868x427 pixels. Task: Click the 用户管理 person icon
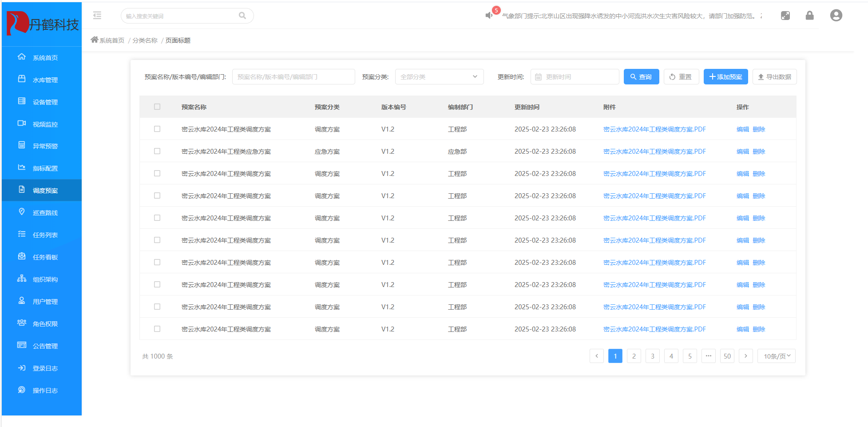[x=22, y=301]
